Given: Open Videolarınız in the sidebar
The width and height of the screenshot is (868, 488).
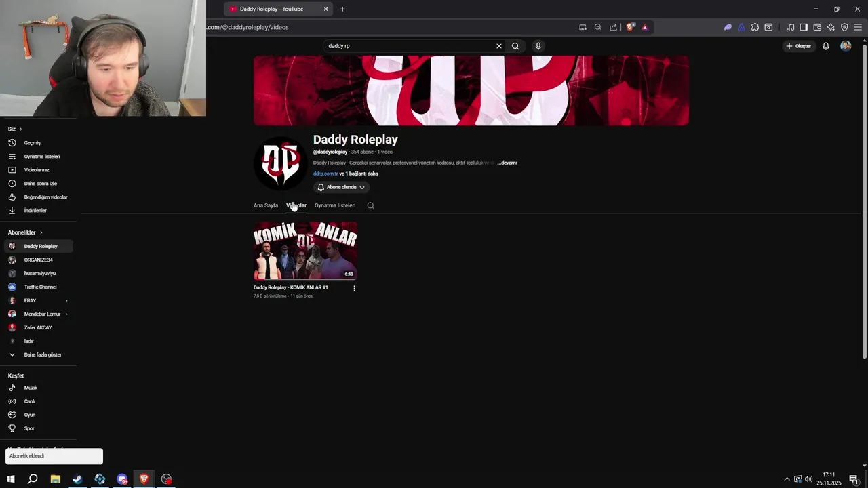Looking at the screenshot, I should click(x=38, y=170).
